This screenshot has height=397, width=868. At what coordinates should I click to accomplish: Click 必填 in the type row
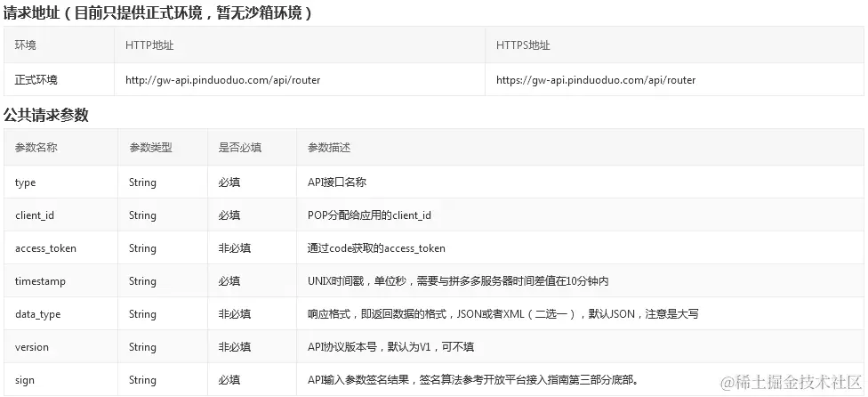(229, 182)
